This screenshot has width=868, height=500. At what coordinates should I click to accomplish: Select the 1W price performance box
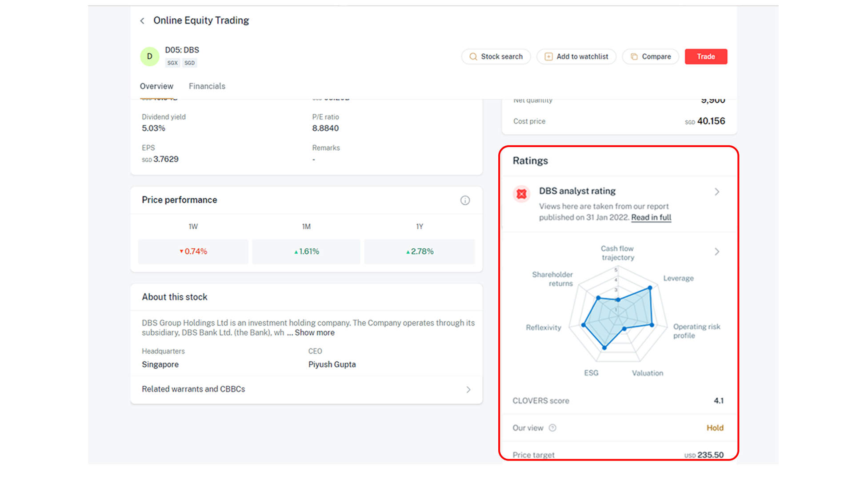click(193, 252)
